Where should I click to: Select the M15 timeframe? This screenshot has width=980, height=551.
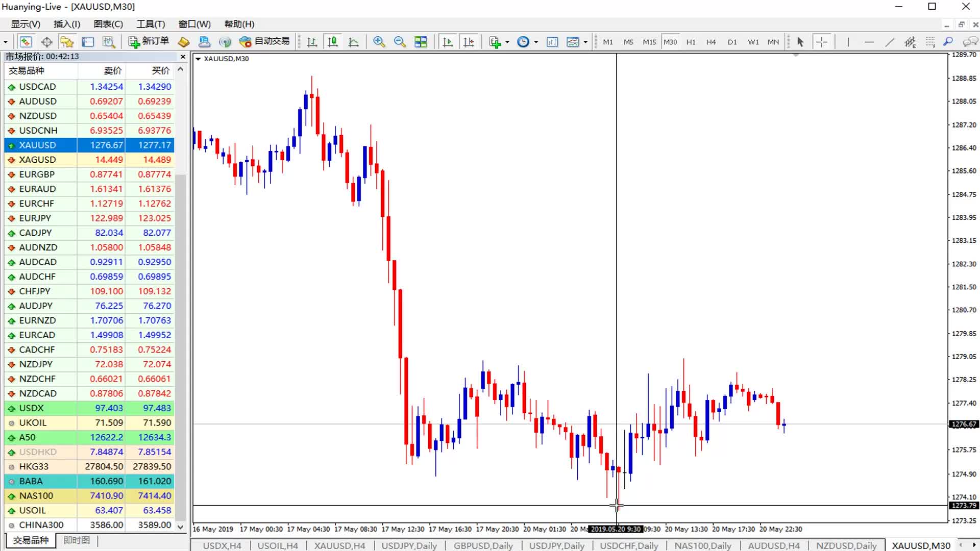point(649,42)
